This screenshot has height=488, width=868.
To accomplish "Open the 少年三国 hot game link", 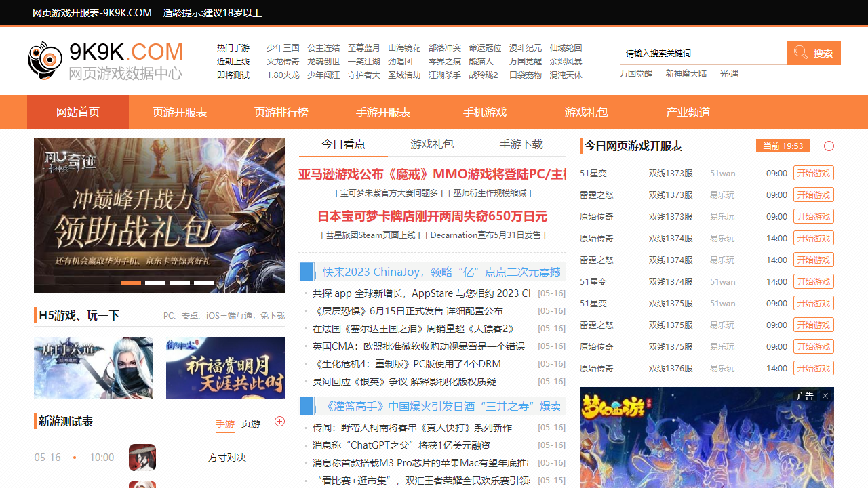I will (x=283, y=48).
